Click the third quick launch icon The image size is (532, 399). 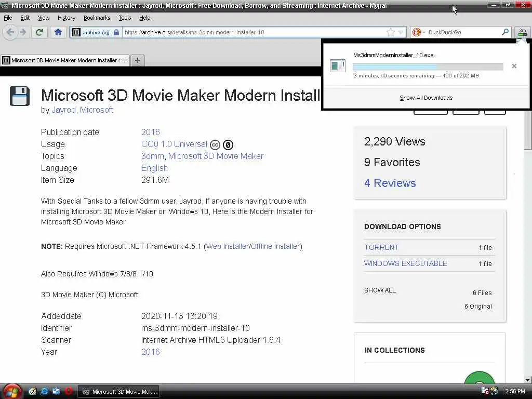pos(56,391)
